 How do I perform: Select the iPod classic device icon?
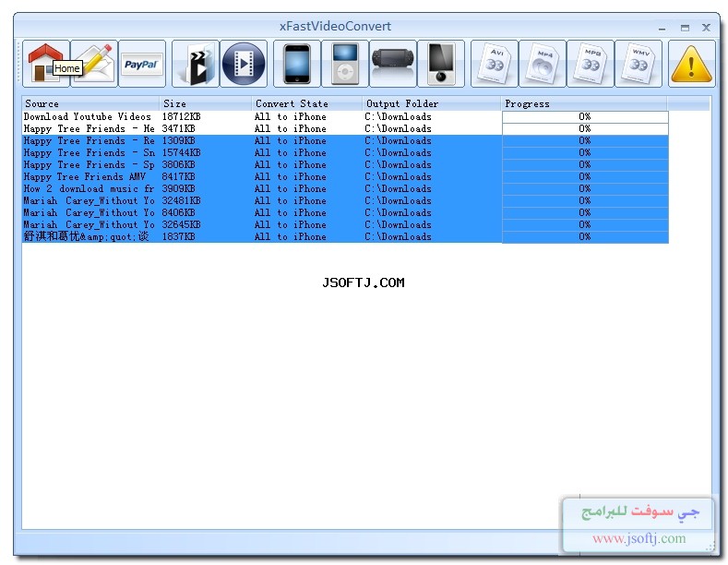pos(345,63)
